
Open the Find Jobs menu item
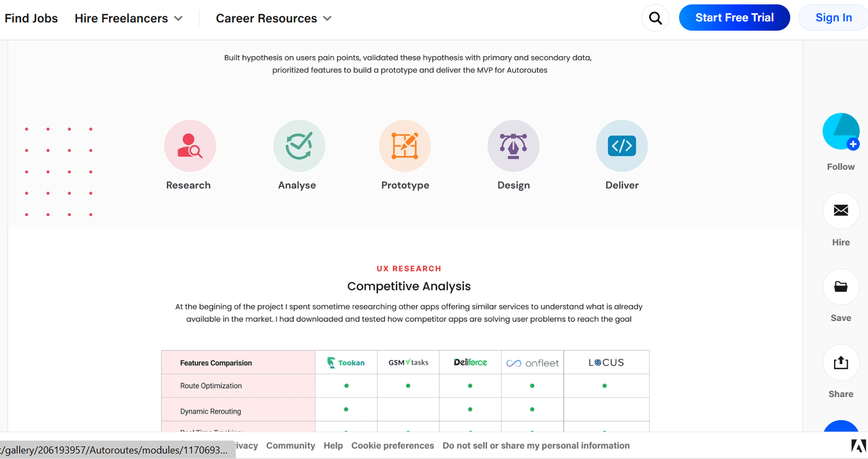pos(31,19)
